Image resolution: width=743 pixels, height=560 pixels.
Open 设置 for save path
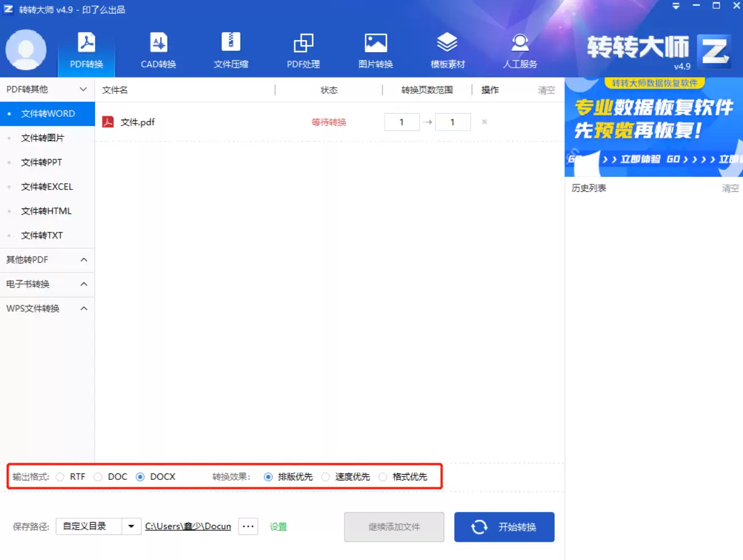pos(278,526)
